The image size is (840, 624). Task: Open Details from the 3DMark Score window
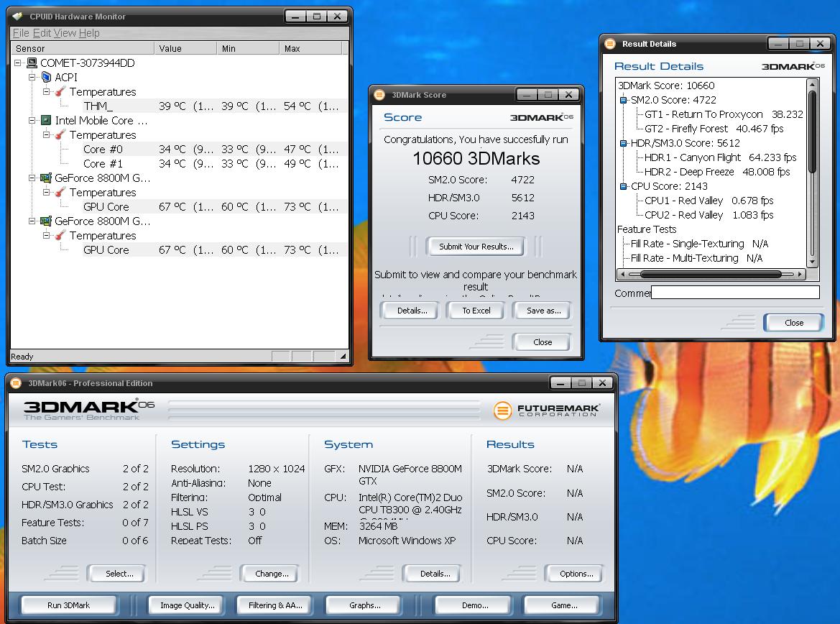point(412,311)
